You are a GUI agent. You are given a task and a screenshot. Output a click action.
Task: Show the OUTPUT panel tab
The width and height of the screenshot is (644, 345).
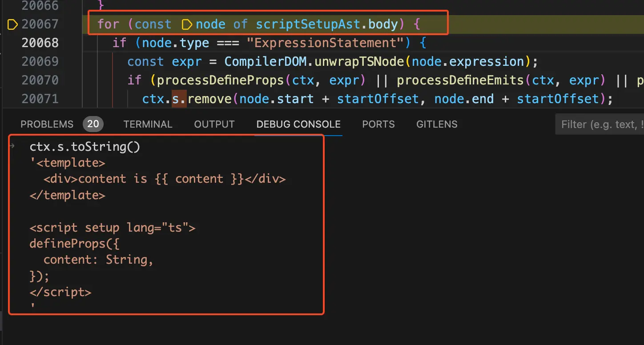point(214,124)
